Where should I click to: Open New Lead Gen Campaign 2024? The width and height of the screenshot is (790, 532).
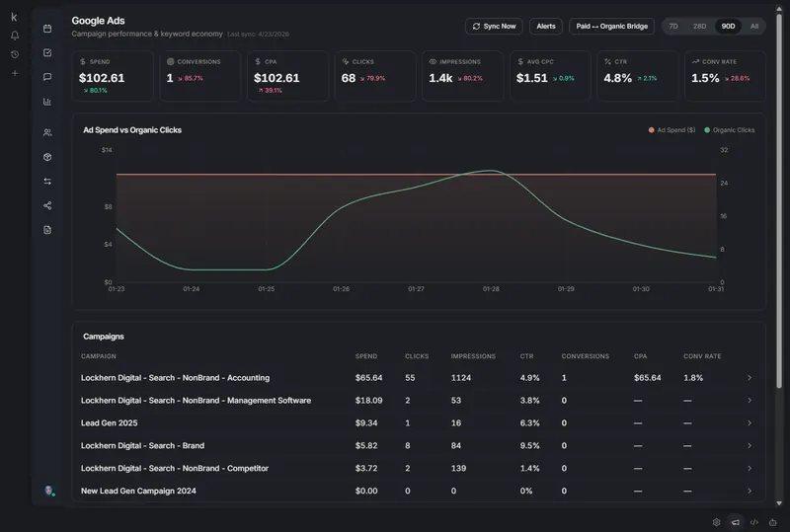(138, 491)
